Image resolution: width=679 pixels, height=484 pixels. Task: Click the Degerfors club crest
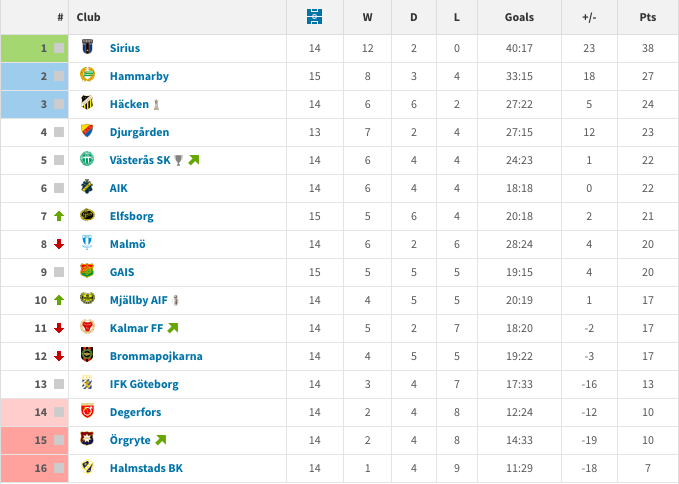tap(87, 411)
